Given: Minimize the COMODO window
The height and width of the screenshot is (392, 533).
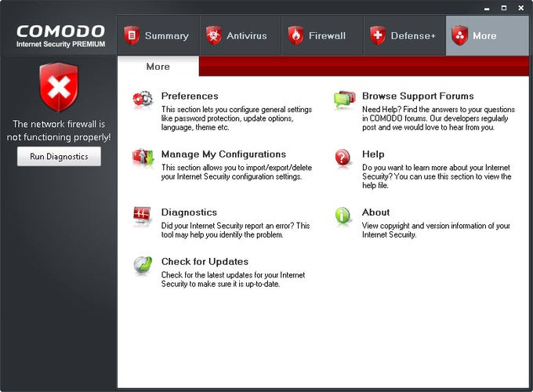Looking at the screenshot, I should point(487,8).
